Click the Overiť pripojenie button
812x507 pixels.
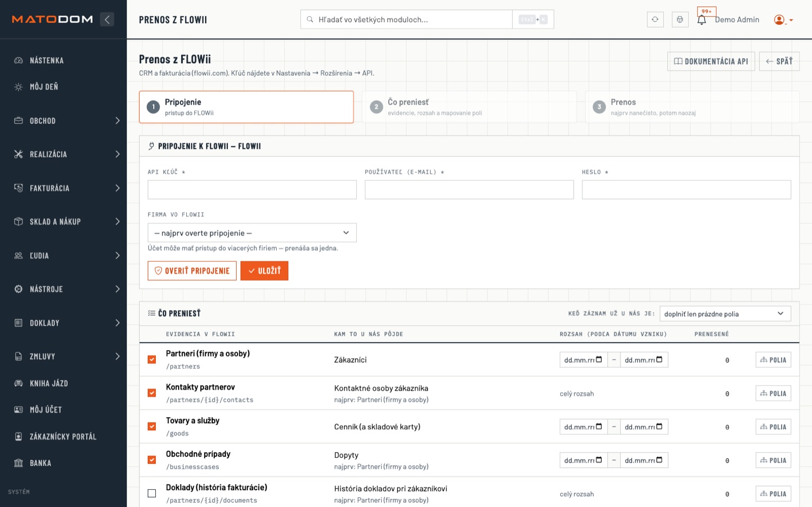pos(192,271)
